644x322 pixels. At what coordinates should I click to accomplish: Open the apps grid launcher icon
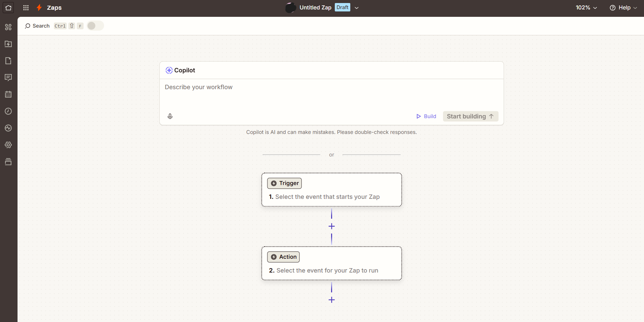[26, 7]
